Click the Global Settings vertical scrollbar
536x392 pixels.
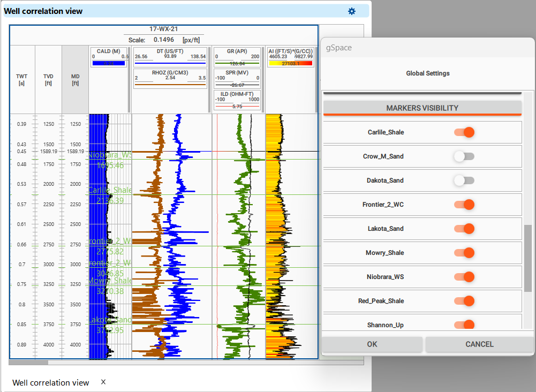528,257
